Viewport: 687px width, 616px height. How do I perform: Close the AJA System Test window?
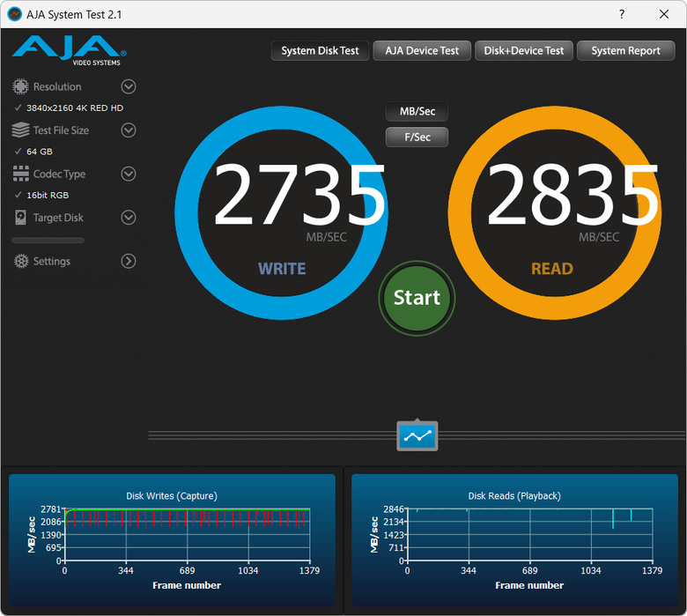(664, 14)
